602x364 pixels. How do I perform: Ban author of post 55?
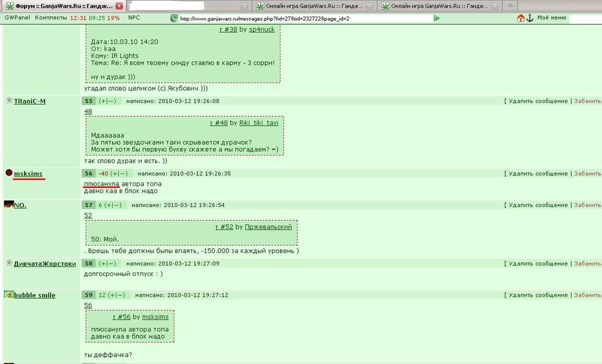pos(587,101)
